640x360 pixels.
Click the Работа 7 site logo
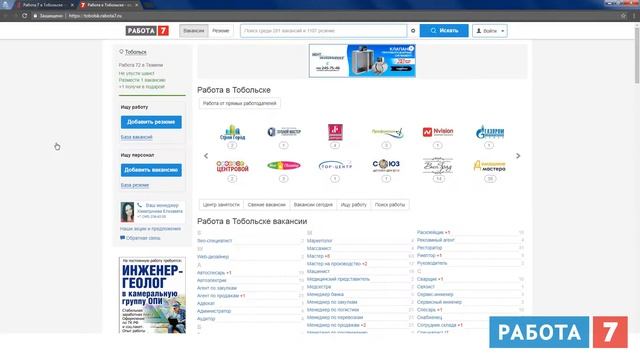coord(147,31)
